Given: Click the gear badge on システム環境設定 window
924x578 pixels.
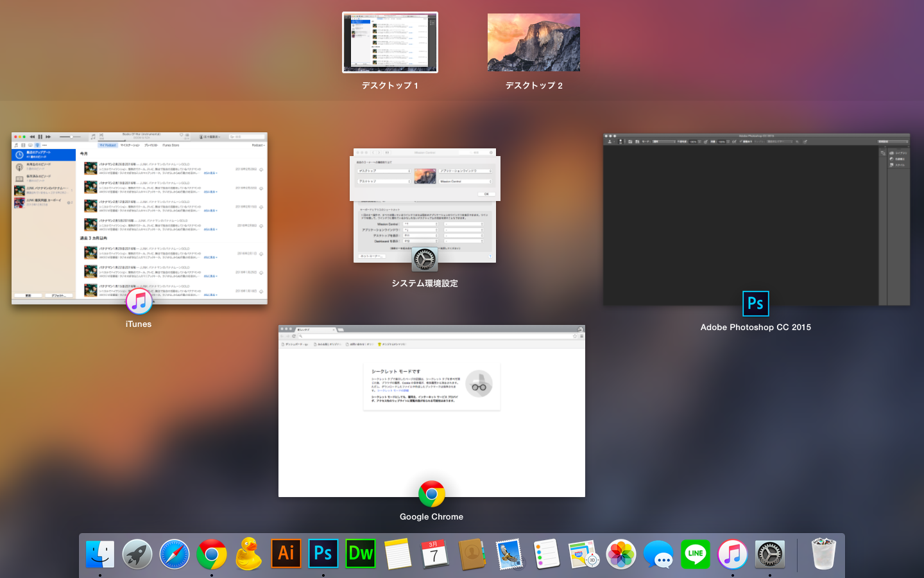Looking at the screenshot, I should click(425, 260).
